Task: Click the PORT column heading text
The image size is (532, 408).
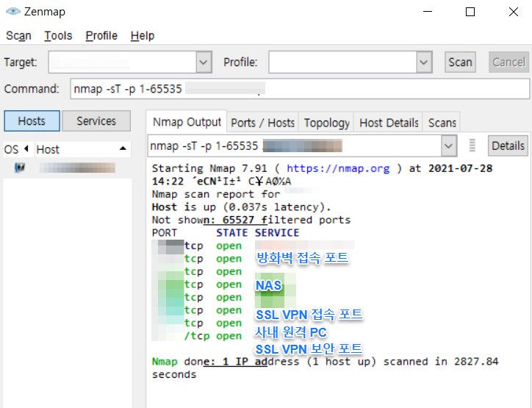Action: pos(164,233)
